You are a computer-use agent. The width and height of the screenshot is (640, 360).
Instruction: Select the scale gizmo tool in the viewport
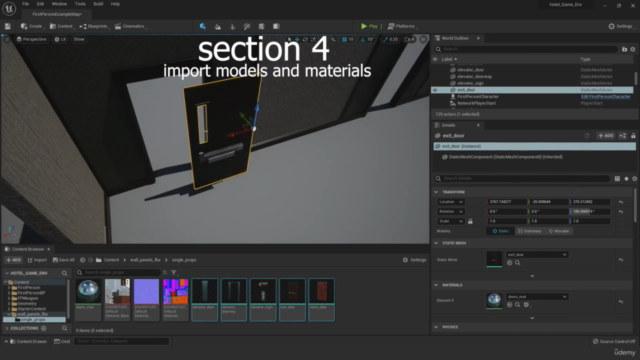[313, 40]
